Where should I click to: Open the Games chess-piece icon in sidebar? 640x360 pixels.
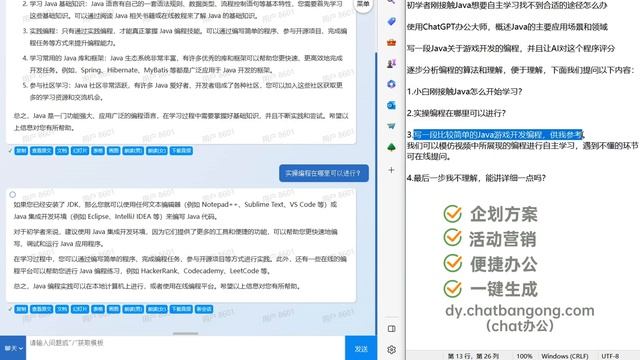click(391, 63)
